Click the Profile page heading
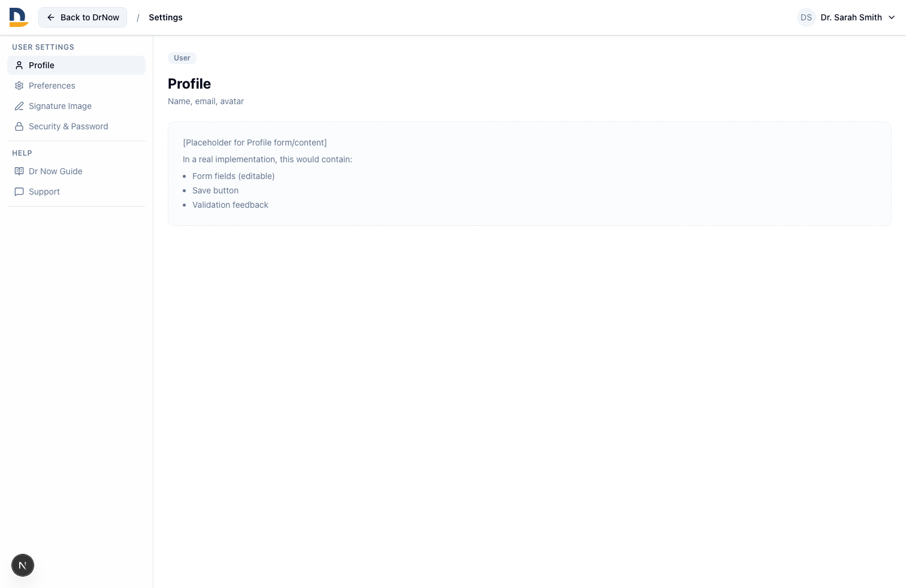The image size is (906, 588). tap(189, 84)
